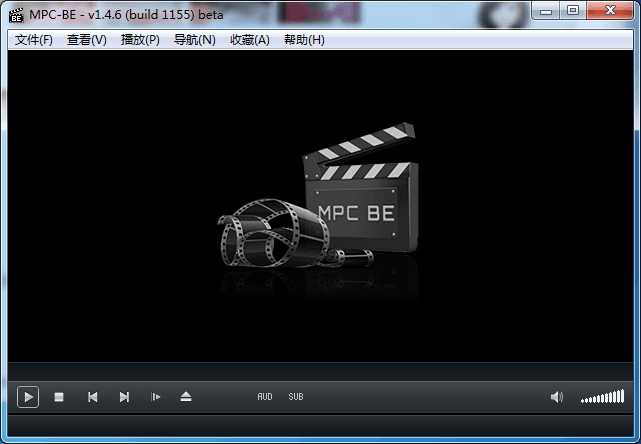
Task: Open the 查看(V) menu
Action: coord(87,40)
